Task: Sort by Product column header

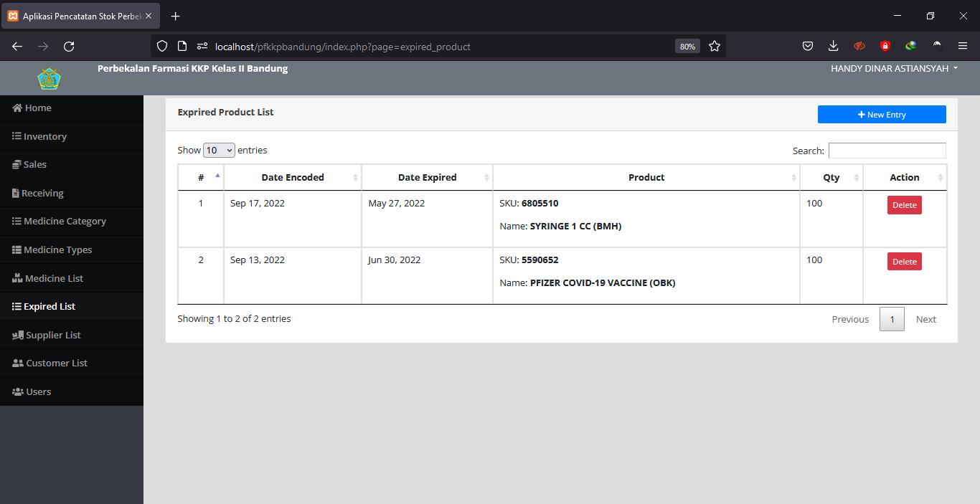Action: [x=646, y=178]
